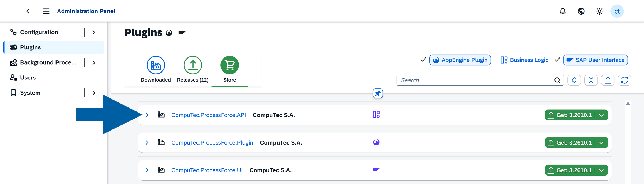
Task: Click the Administration Panel title link
Action: click(x=86, y=11)
